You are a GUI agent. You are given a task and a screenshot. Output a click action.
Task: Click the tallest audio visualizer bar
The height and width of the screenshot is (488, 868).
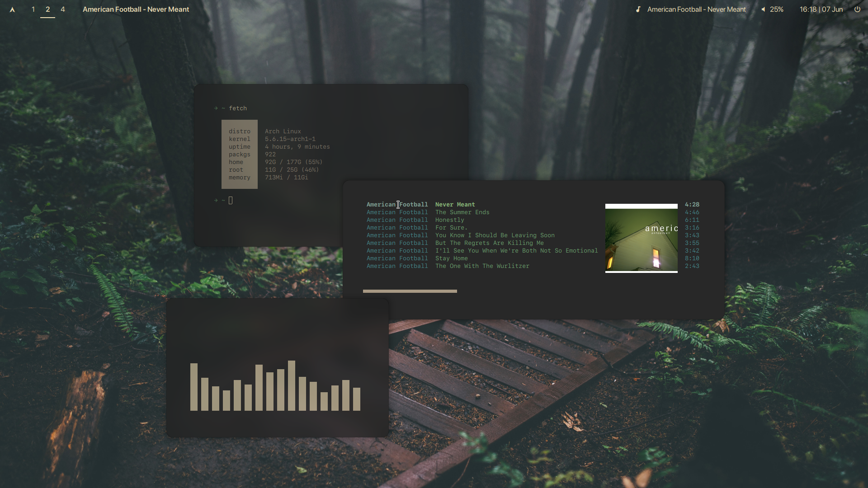(x=291, y=385)
